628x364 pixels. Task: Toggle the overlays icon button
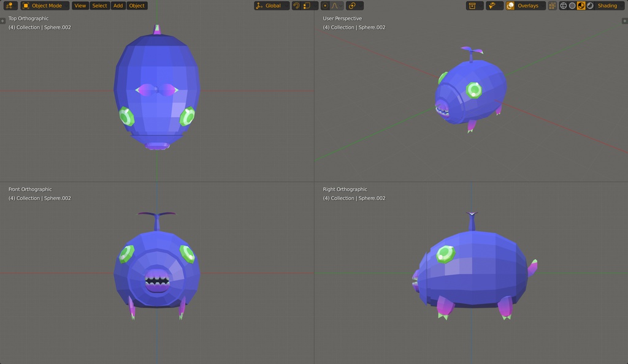510,6
